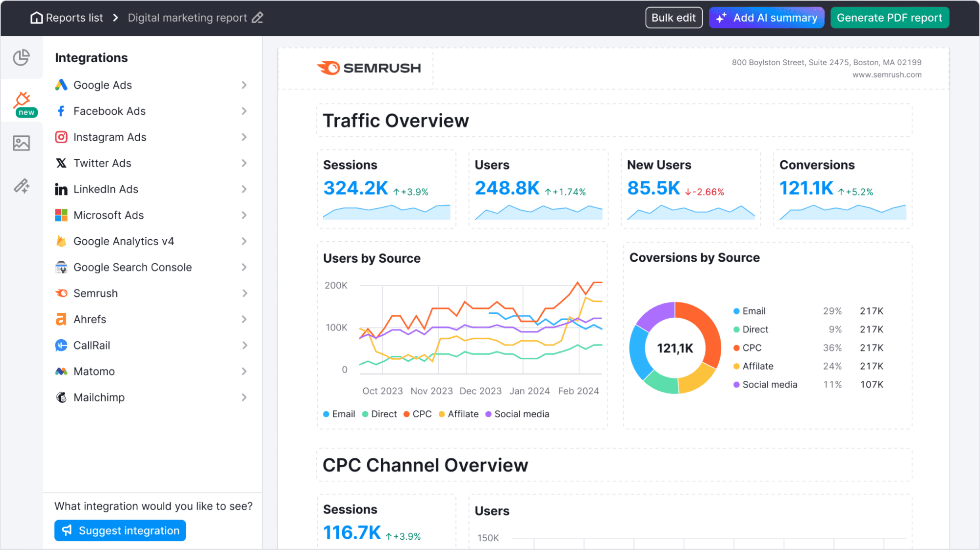Screen dimensions: 980x550
Task: Click the Semrush integration icon
Action: click(61, 293)
